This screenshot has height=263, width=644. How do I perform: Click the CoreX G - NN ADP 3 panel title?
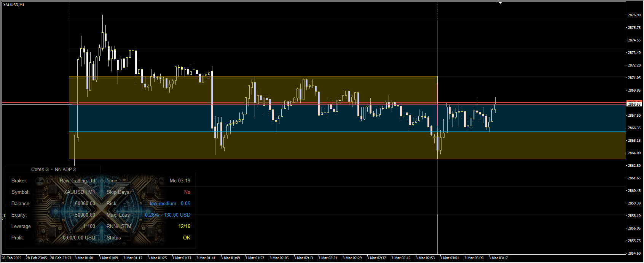click(53, 170)
